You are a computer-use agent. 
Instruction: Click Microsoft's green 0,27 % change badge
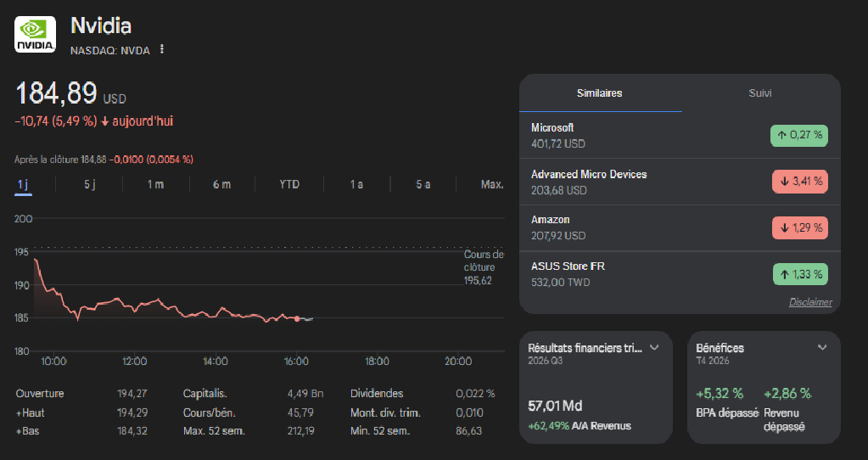point(799,135)
